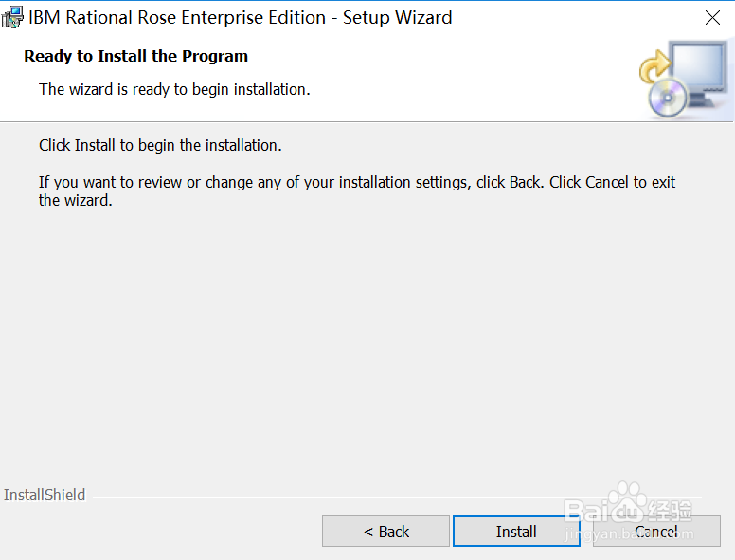Close the Setup Wizard window
The width and height of the screenshot is (735, 560).
(x=712, y=17)
